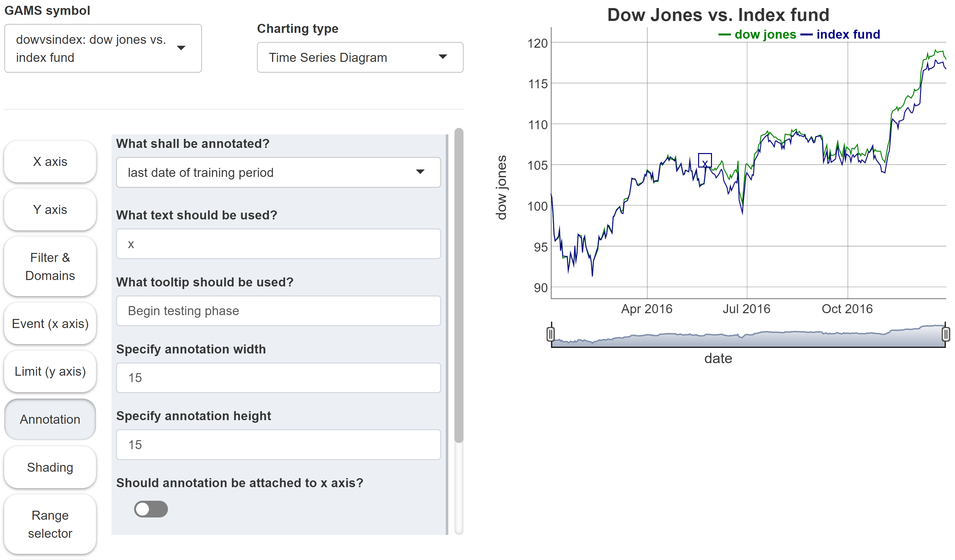Click left range slider handle
This screenshot has height=560, width=955.
tap(551, 334)
